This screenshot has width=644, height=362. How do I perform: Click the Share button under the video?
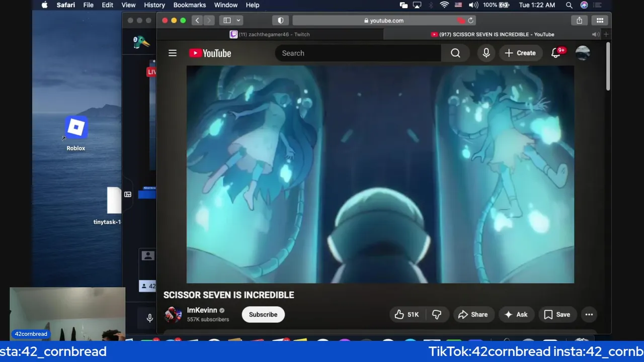pyautogui.click(x=473, y=315)
